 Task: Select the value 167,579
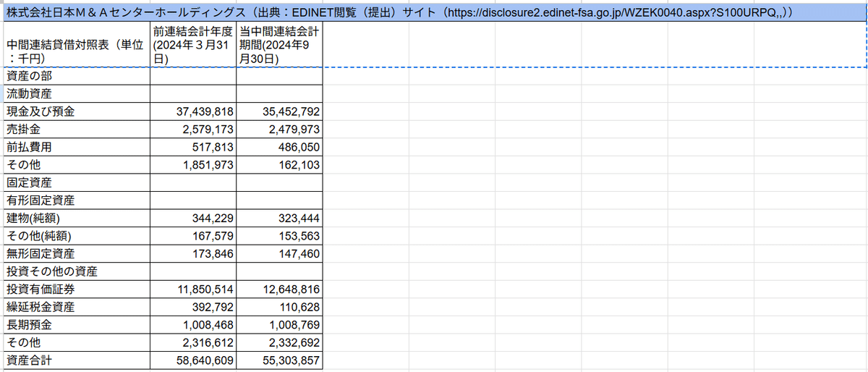(192, 236)
